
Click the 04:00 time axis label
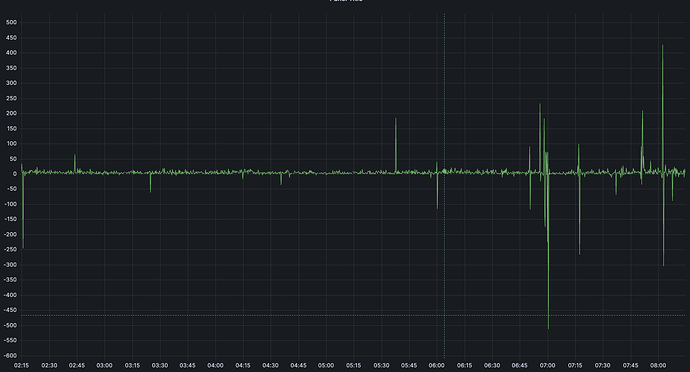coord(215,365)
